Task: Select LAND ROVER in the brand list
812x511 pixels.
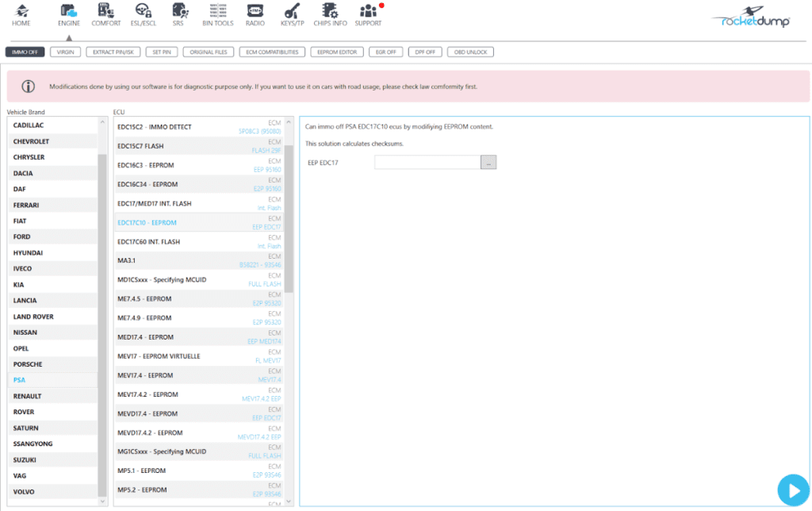Action: point(52,317)
